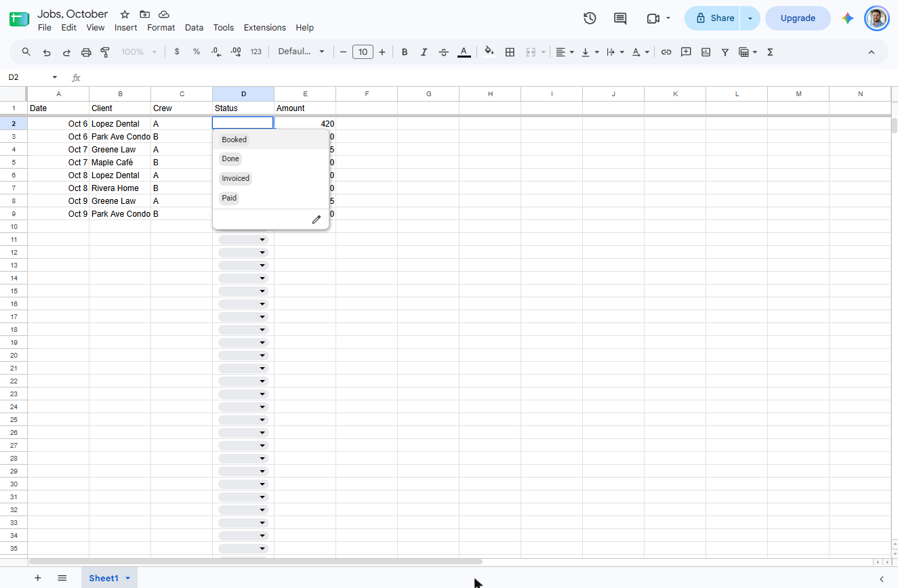This screenshot has width=898, height=588.
Task: Format the cell as percent
Action: pos(197,52)
